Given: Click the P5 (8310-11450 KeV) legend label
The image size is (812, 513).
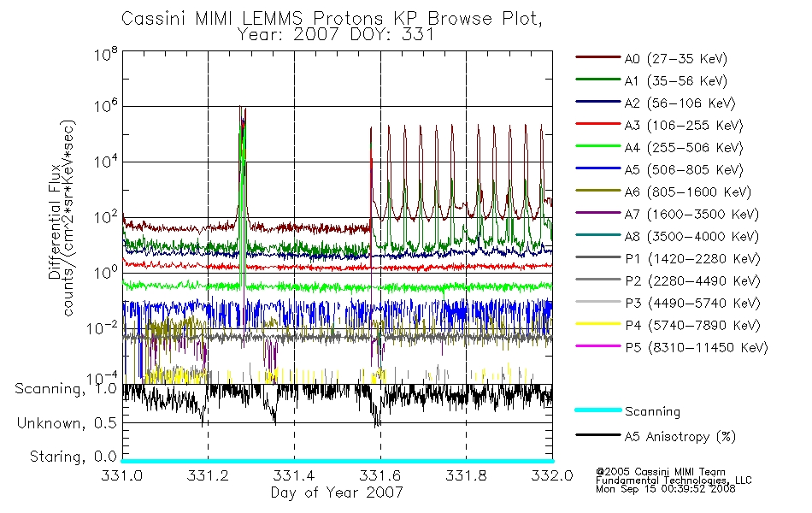Looking at the screenshot, I should click(x=697, y=348).
